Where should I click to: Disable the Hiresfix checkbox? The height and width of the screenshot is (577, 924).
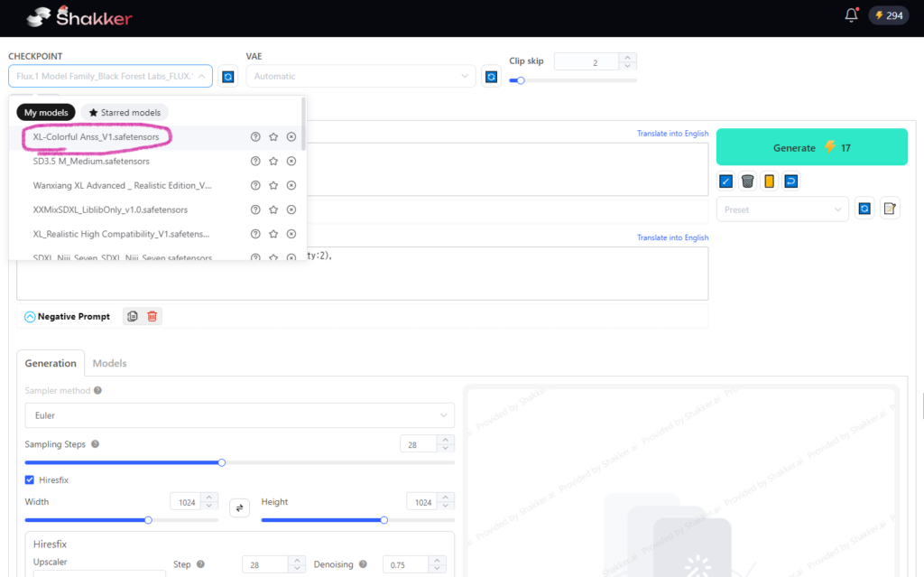pos(30,480)
